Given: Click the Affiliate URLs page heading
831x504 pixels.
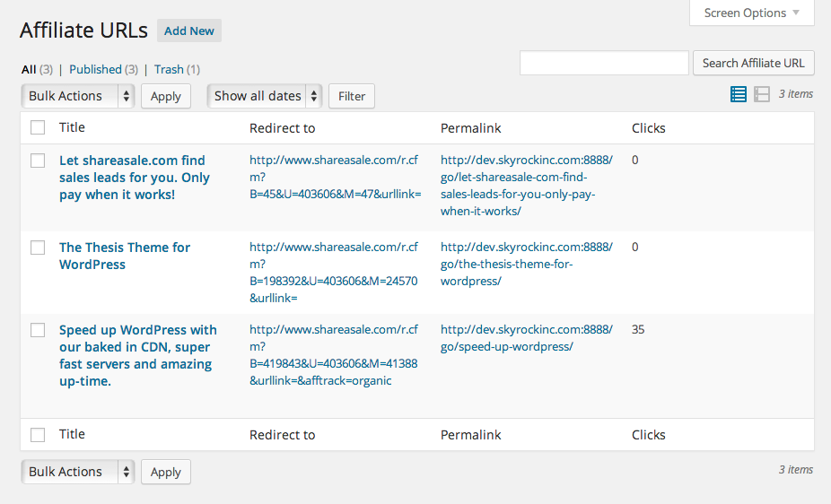Looking at the screenshot, I should (x=83, y=30).
